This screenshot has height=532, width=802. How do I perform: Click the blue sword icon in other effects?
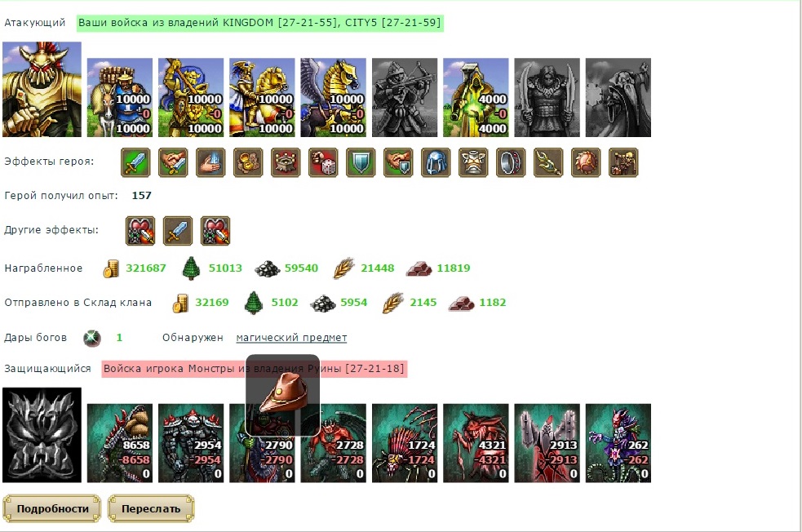178,231
